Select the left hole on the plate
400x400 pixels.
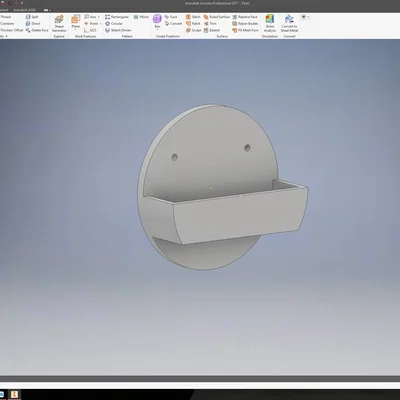point(174,157)
